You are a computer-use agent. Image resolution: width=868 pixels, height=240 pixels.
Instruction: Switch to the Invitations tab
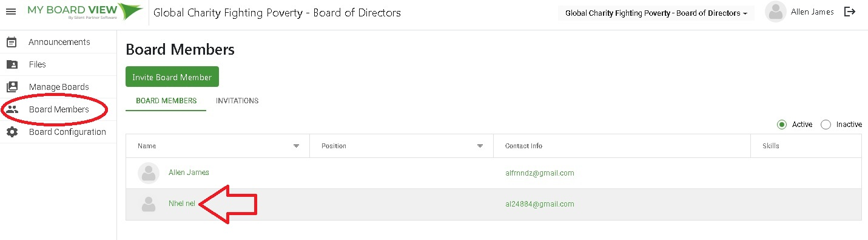click(x=237, y=101)
